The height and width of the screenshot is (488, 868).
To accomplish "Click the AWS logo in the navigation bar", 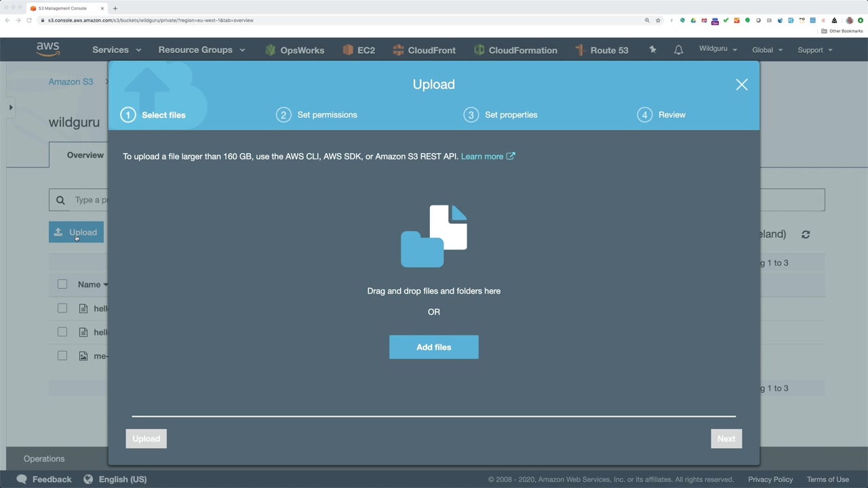I will pos(48,49).
